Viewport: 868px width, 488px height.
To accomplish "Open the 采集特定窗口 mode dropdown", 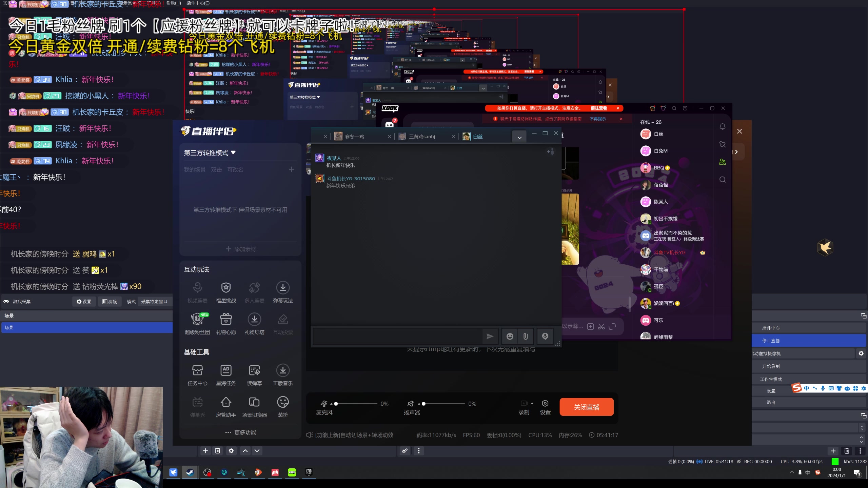I will (x=154, y=302).
